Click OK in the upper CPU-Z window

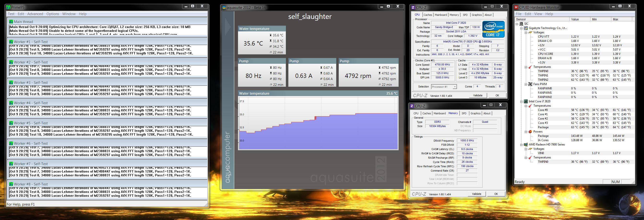point(497,95)
